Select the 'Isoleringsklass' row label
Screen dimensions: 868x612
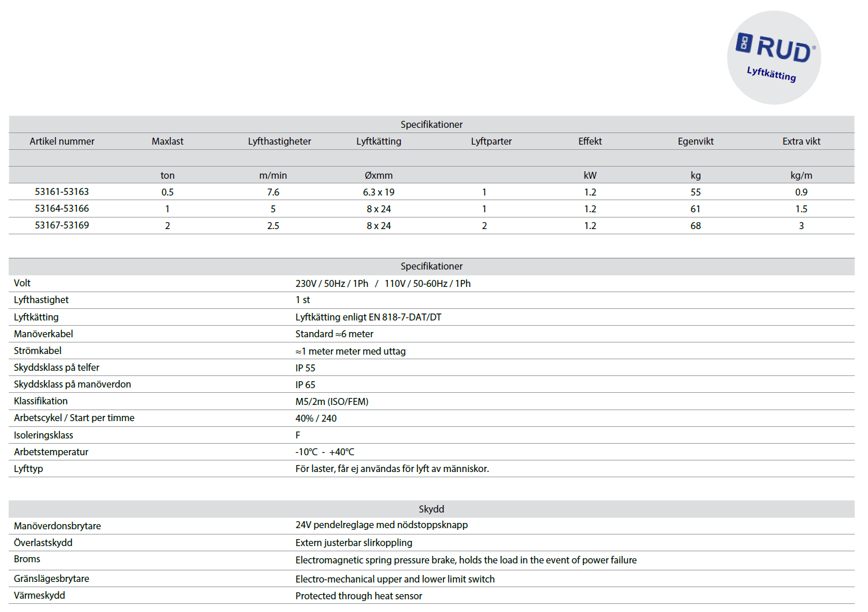point(43,435)
